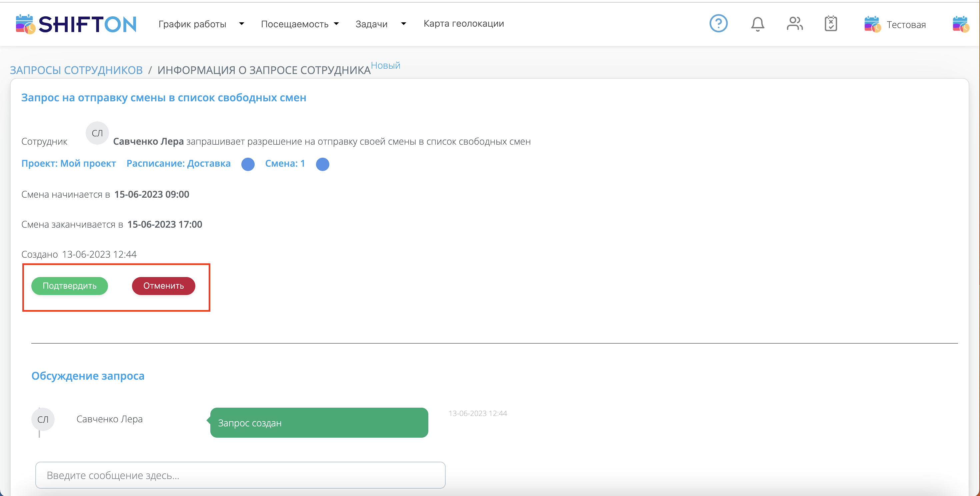
Task: Open the Смена: 1 link
Action: 285,164
